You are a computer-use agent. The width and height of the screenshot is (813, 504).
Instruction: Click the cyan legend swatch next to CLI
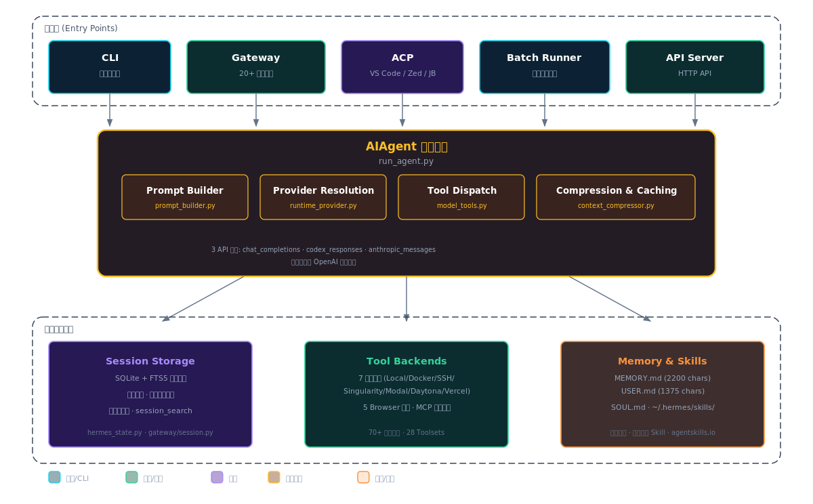pyautogui.click(x=54, y=477)
